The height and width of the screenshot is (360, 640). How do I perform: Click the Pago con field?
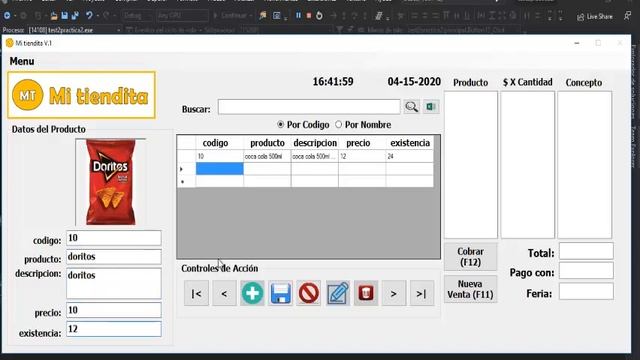click(x=586, y=271)
